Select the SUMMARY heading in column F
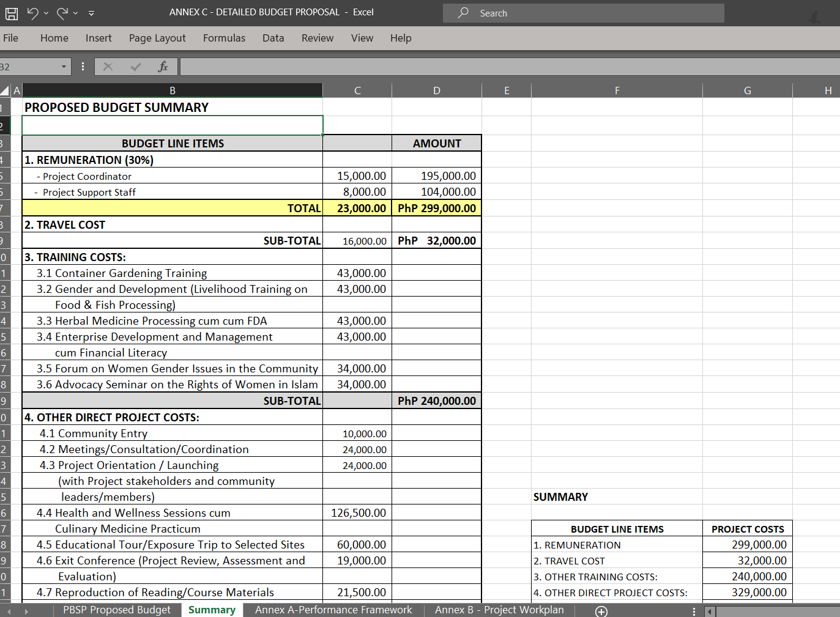The height and width of the screenshot is (617, 840). click(x=617, y=497)
